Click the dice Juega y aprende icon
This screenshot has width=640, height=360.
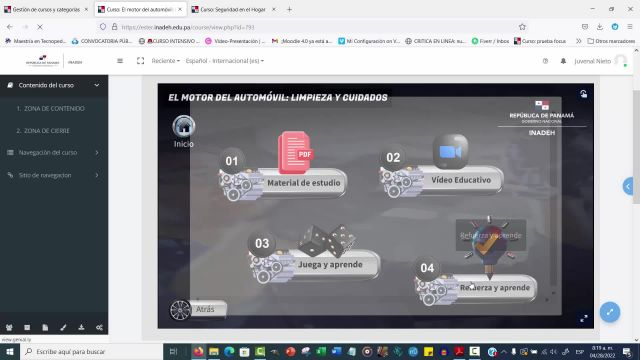pyautogui.click(x=327, y=241)
